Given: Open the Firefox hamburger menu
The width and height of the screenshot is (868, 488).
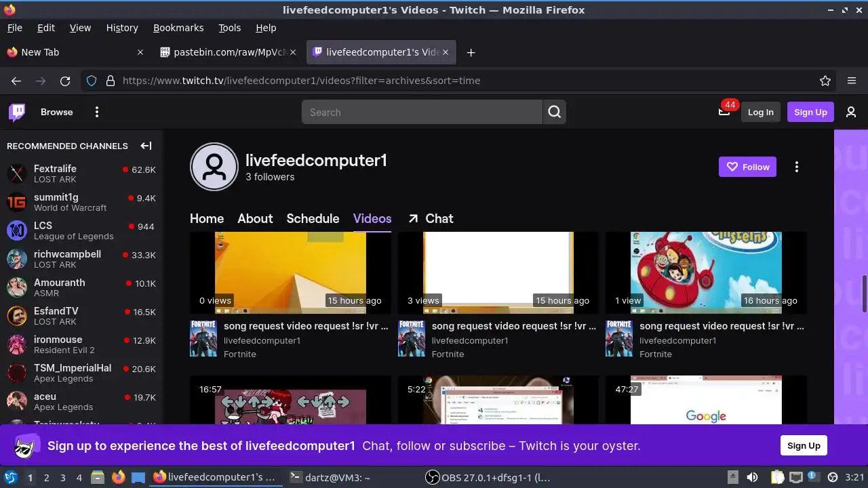Looking at the screenshot, I should (852, 81).
